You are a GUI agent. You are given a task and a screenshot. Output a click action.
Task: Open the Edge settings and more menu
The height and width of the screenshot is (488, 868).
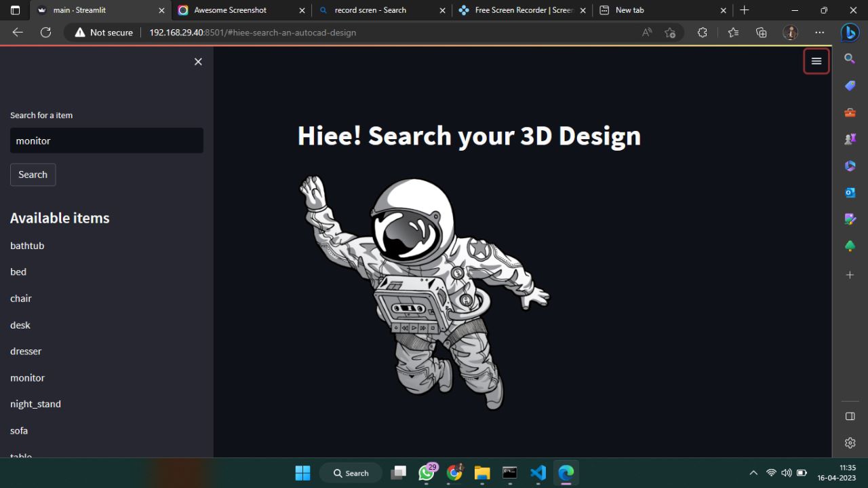(x=820, y=33)
